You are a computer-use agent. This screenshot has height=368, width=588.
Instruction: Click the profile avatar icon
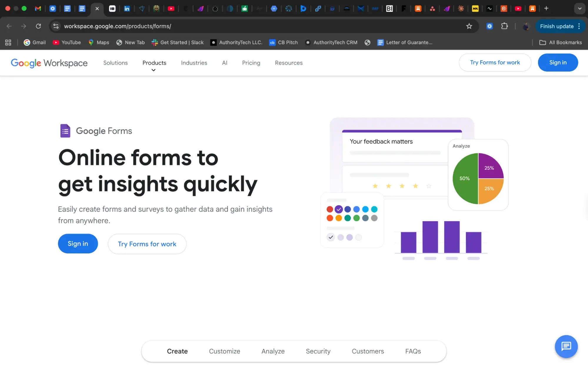(x=526, y=26)
